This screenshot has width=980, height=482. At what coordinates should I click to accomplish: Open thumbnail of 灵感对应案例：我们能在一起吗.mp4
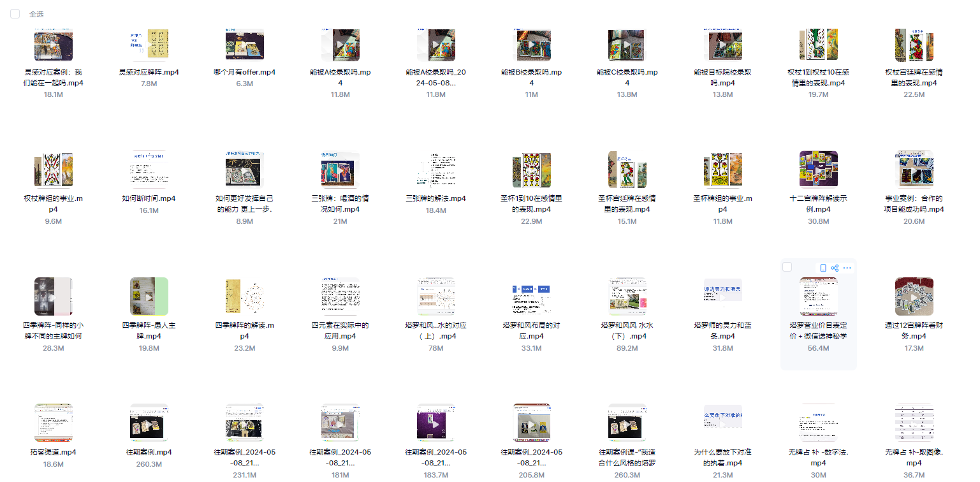pyautogui.click(x=54, y=44)
